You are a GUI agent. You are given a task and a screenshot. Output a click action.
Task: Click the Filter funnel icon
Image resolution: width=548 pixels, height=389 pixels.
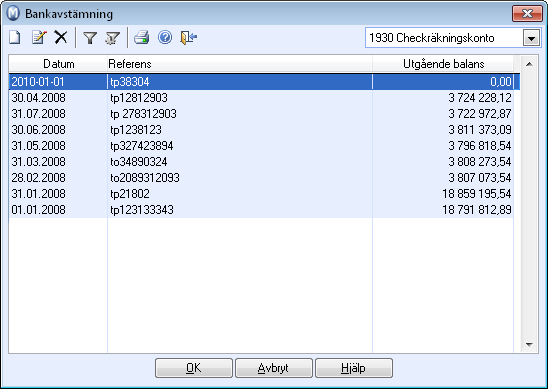point(90,37)
